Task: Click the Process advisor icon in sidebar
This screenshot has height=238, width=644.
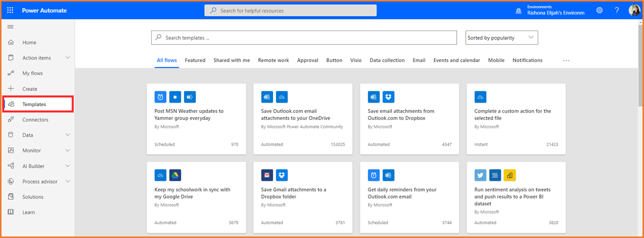Action: pyautogui.click(x=11, y=181)
